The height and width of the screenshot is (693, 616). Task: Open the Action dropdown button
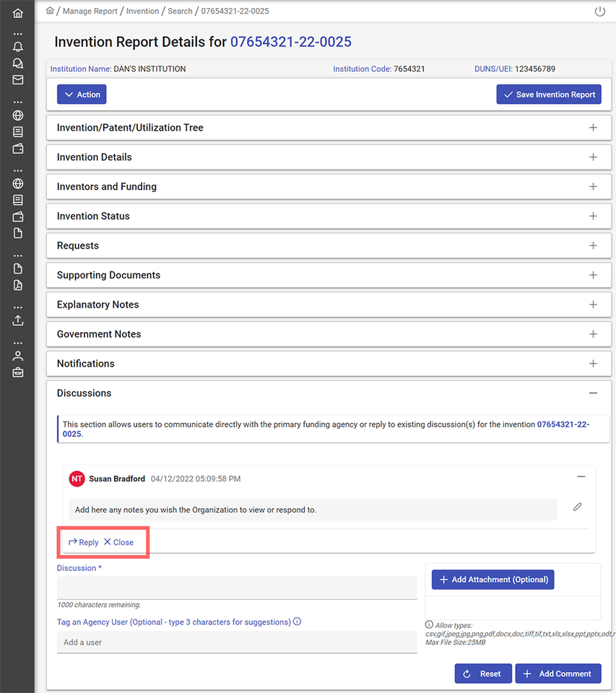pyautogui.click(x=82, y=95)
